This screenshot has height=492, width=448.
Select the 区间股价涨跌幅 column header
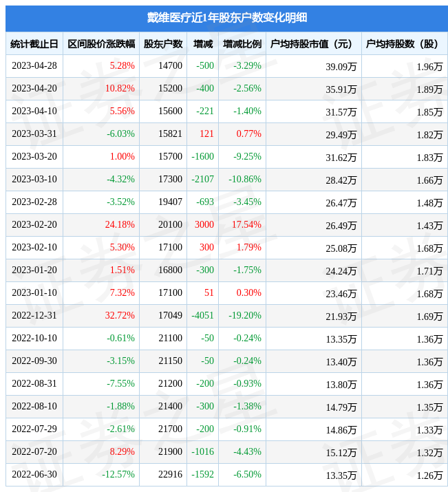tap(101, 44)
